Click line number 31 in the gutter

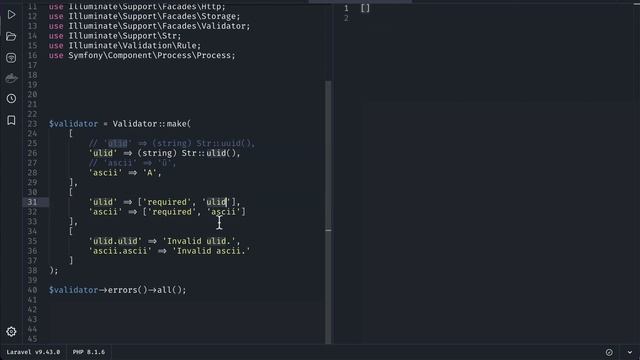(32, 202)
